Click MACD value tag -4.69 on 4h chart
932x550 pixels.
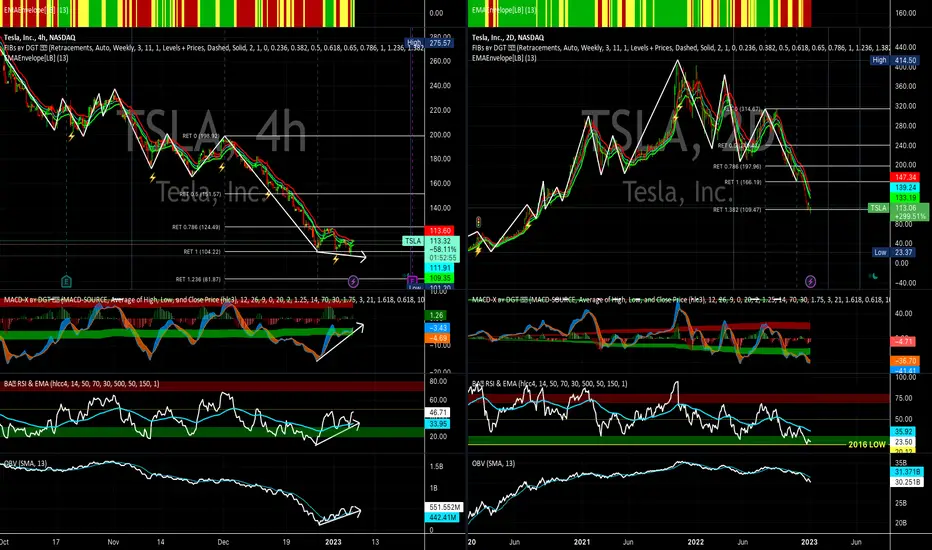437,338
